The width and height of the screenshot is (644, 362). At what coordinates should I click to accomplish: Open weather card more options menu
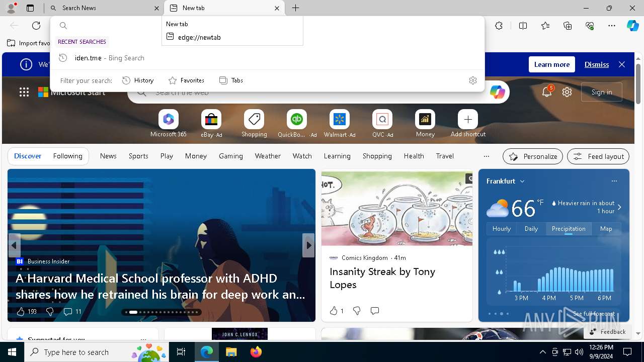614,181
